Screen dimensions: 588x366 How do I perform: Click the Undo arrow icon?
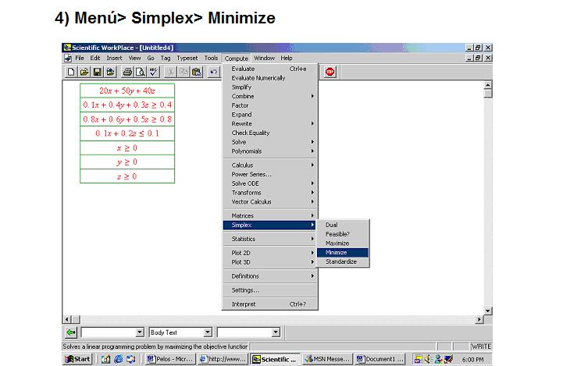coord(213,72)
